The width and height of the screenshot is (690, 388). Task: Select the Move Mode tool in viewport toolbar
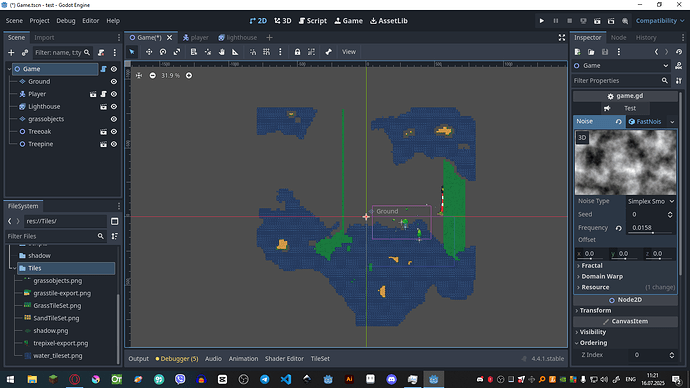(x=149, y=52)
